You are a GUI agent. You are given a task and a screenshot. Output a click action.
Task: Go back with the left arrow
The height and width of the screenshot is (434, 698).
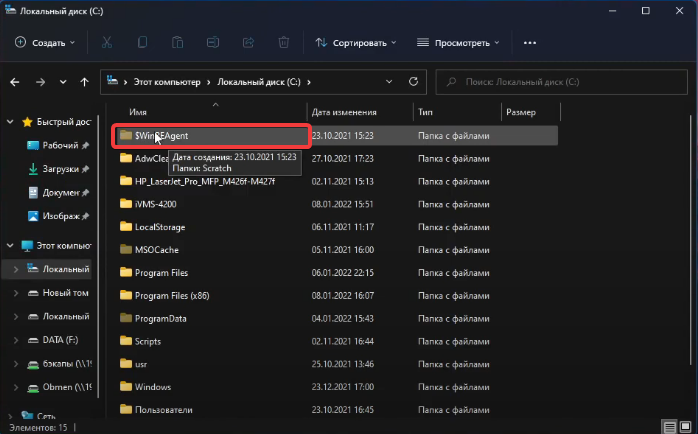[15, 82]
